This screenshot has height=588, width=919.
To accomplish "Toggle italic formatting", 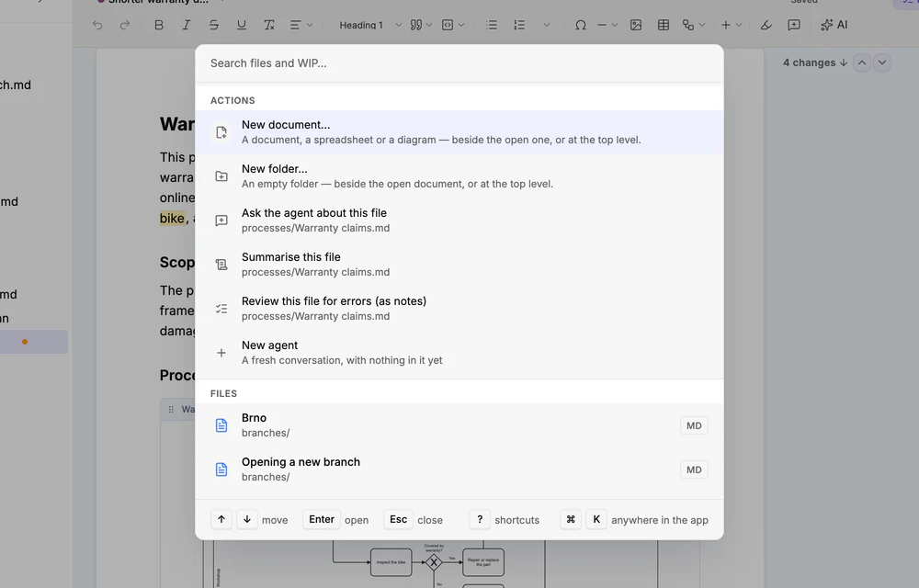I will [x=186, y=25].
